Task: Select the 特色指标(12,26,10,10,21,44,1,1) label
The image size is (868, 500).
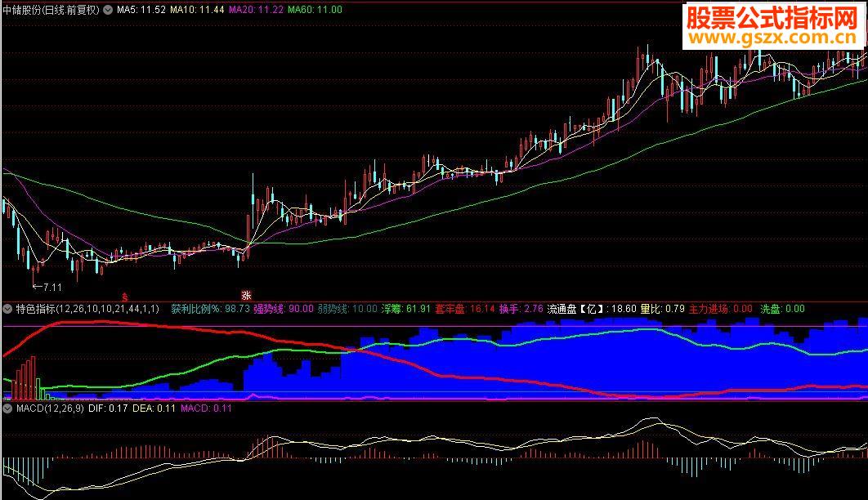Action: [x=87, y=309]
